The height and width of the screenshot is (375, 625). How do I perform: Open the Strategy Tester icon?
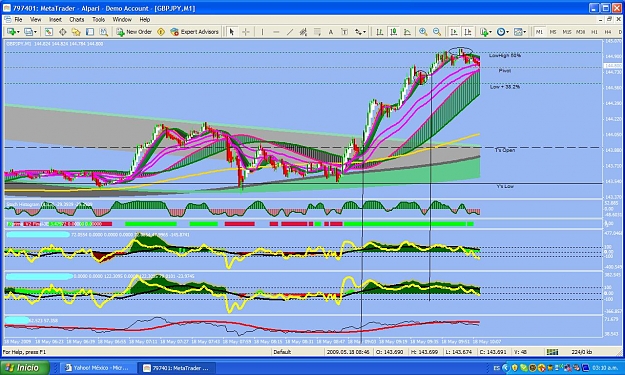(104, 32)
